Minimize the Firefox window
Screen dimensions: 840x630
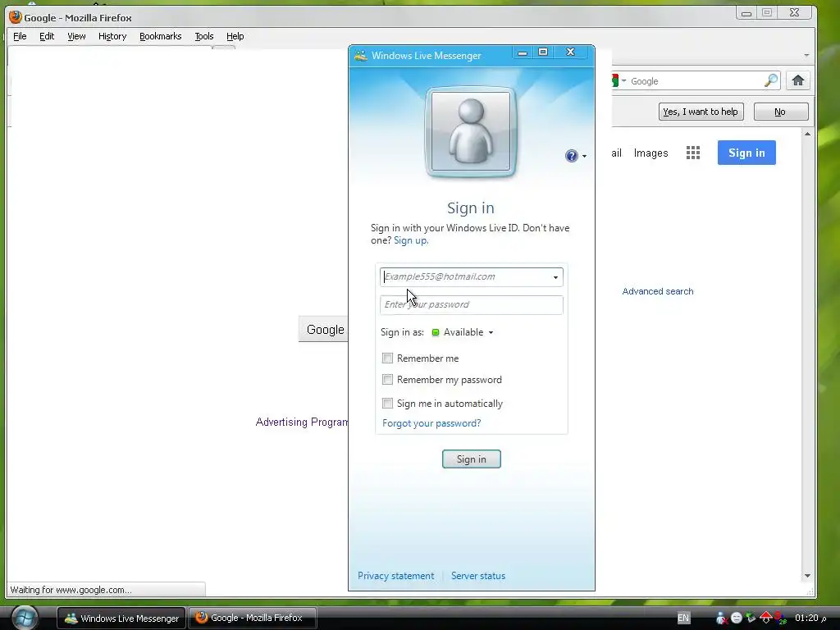click(746, 13)
